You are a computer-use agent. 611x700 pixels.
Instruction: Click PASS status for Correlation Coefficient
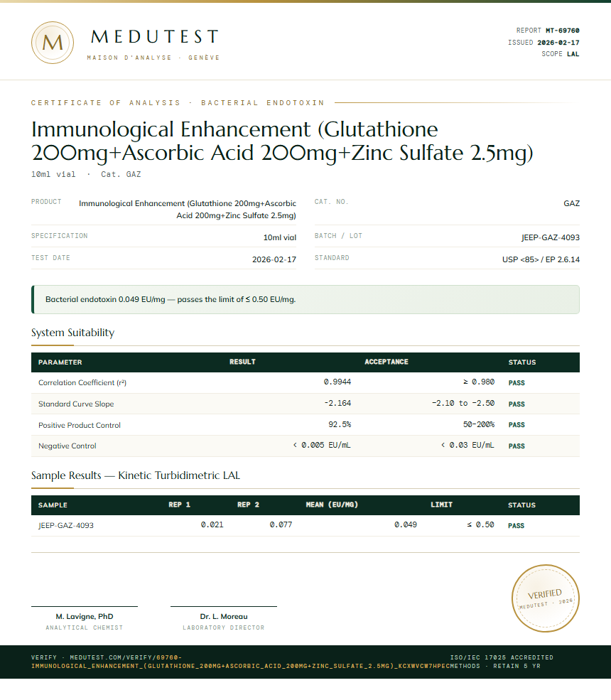pos(517,382)
